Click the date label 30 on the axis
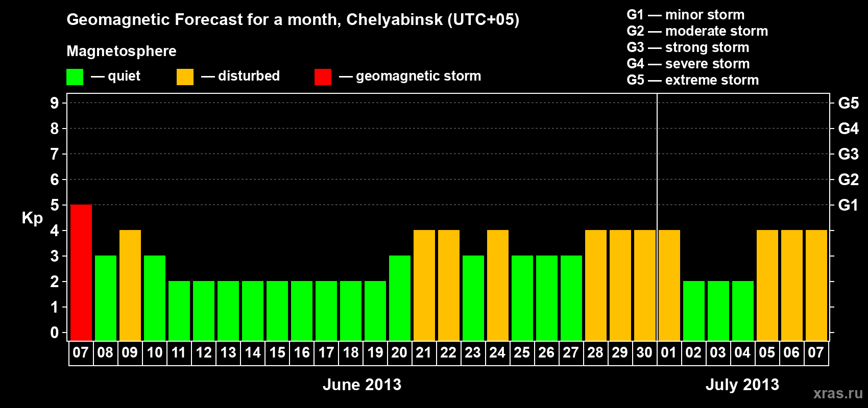 644,352
